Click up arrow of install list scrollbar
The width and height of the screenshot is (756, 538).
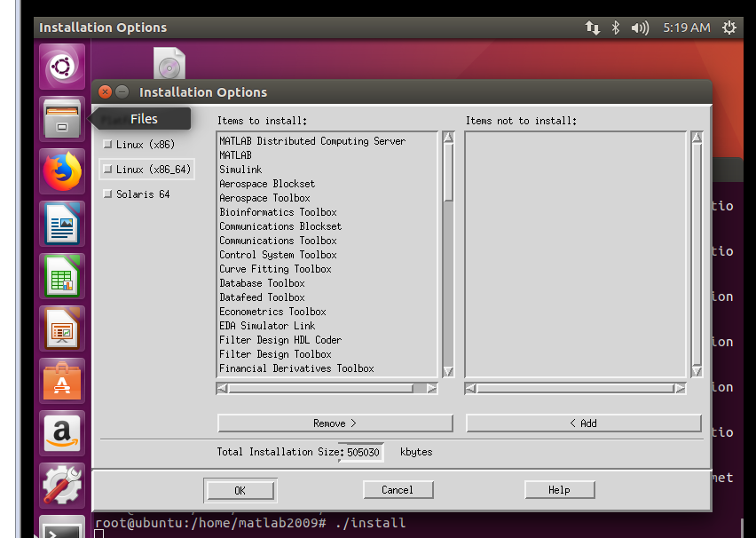tap(448, 138)
